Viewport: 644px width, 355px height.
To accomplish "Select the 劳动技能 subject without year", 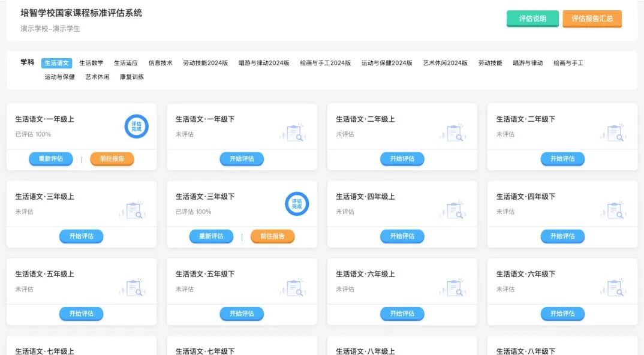I will [490, 63].
